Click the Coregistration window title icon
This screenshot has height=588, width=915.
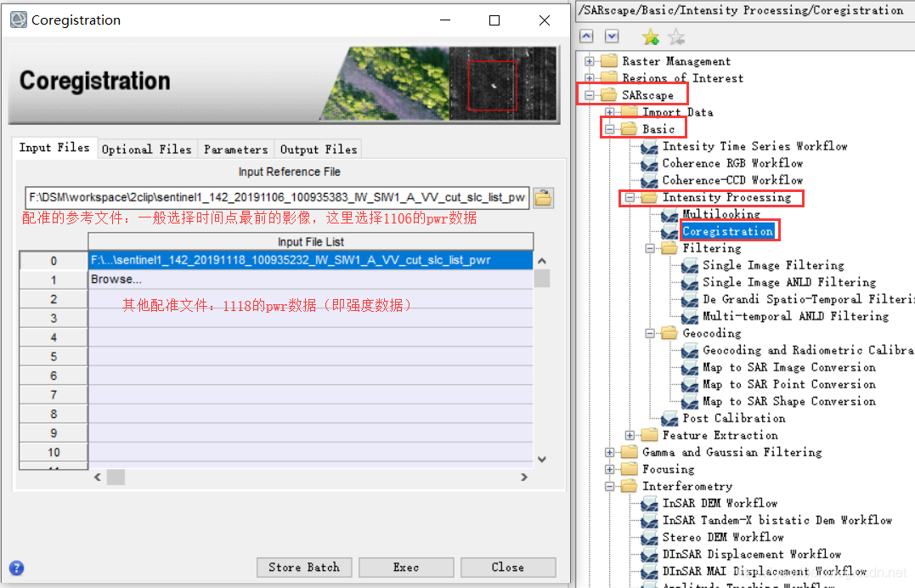[x=19, y=20]
